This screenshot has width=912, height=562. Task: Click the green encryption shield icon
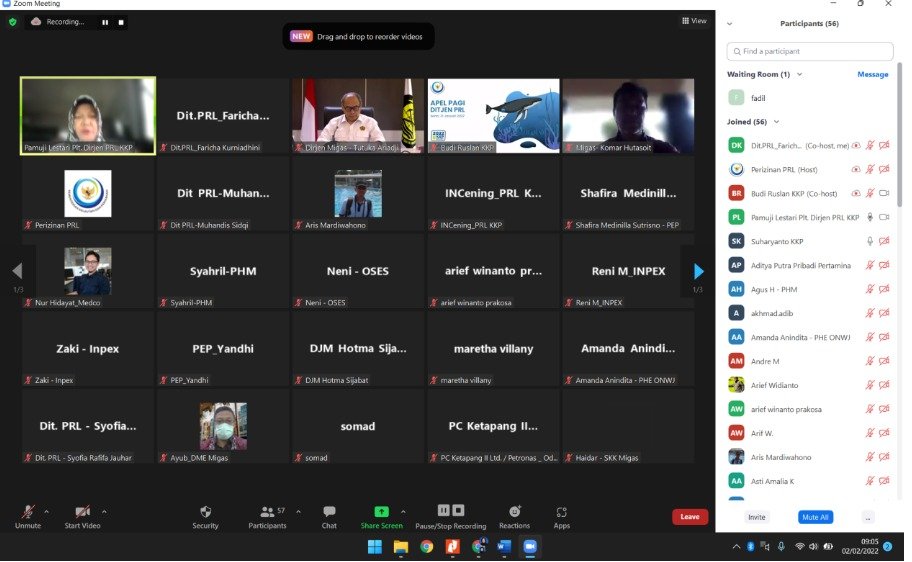13,21
